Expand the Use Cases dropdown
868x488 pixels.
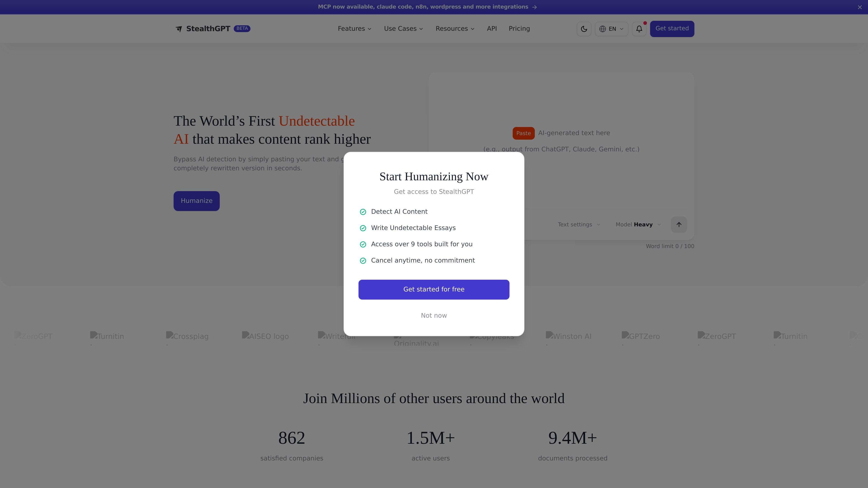pyautogui.click(x=403, y=29)
